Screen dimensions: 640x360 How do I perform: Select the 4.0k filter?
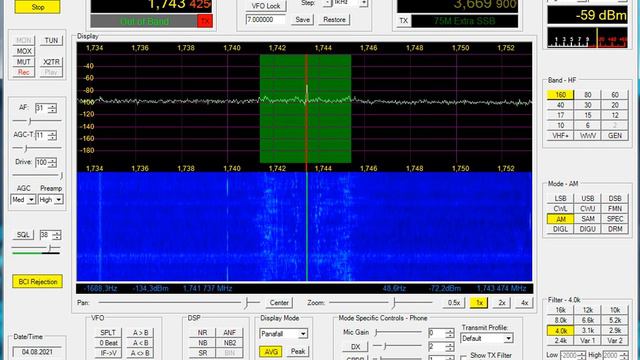coord(560,331)
